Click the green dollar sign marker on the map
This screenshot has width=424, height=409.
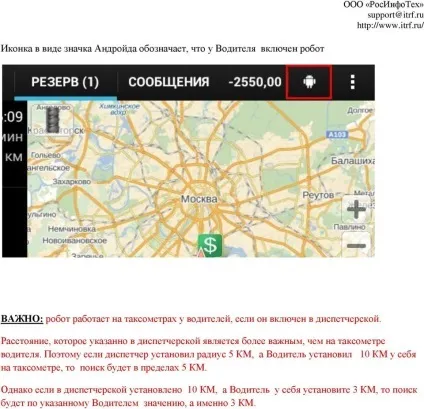point(210,245)
